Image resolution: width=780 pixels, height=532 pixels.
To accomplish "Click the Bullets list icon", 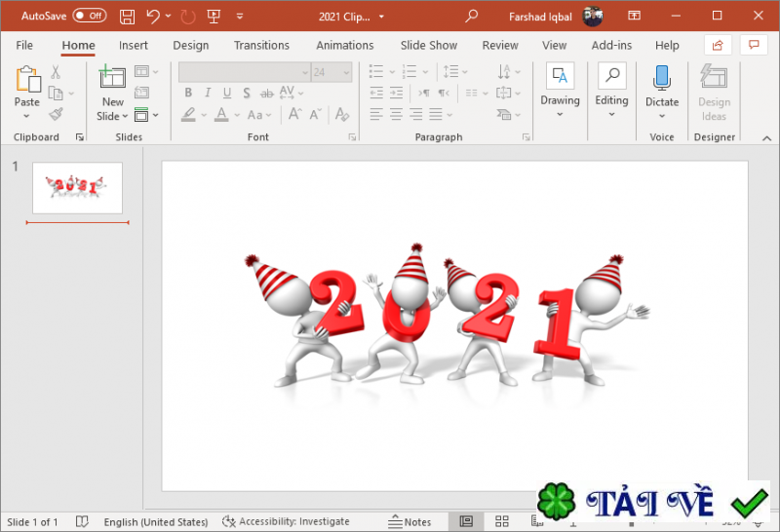I will [376, 71].
